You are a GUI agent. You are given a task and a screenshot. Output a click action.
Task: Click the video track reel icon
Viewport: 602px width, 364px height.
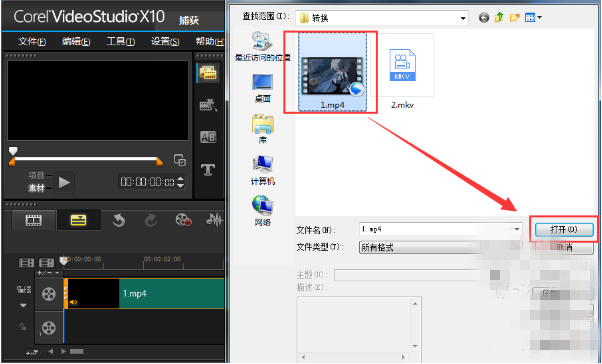pyautogui.click(x=49, y=294)
